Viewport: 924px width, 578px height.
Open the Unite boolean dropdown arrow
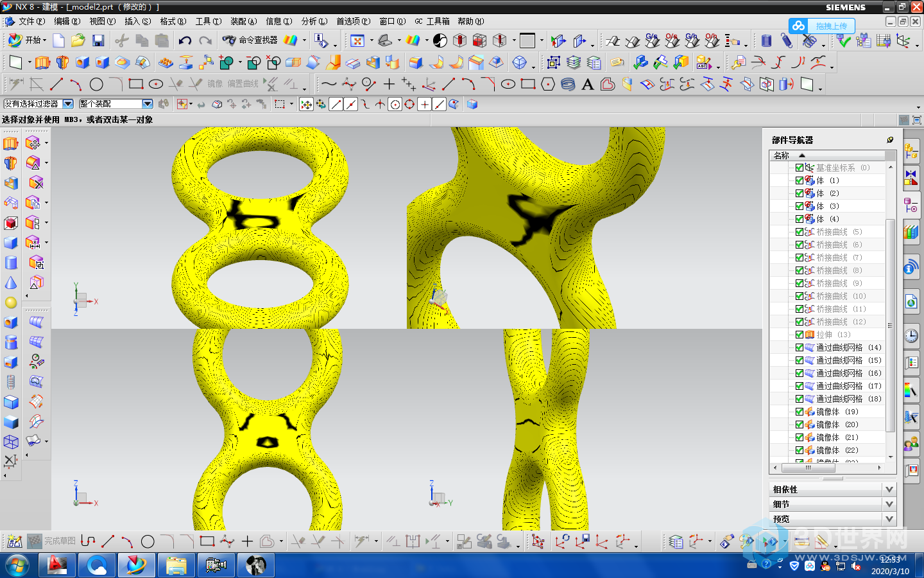coord(240,63)
